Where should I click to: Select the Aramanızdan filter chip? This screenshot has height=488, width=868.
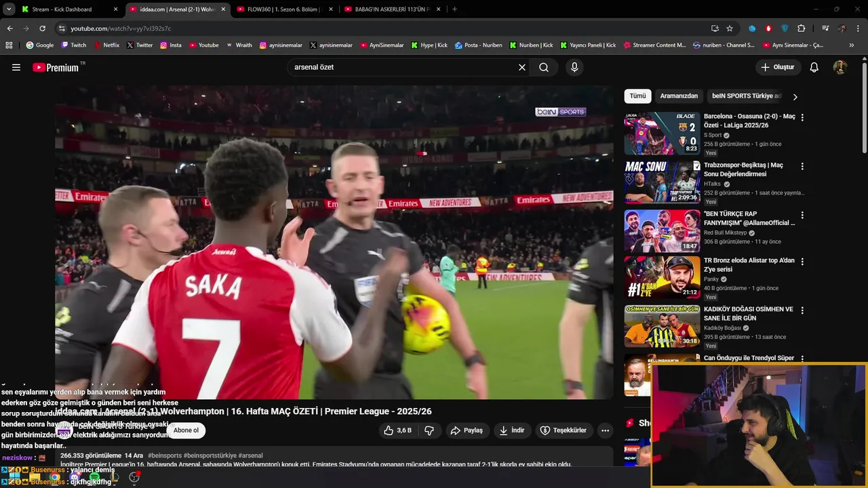679,96
